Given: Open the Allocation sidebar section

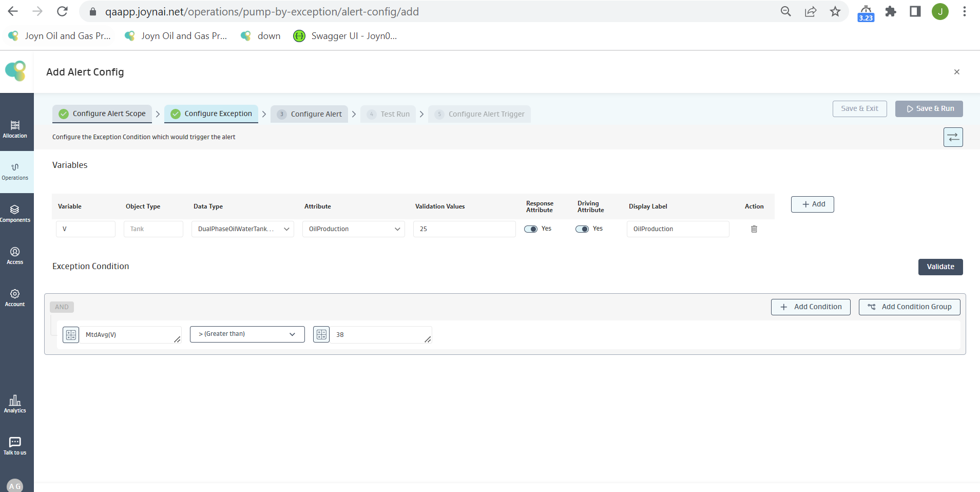Looking at the screenshot, I should click(x=15, y=129).
